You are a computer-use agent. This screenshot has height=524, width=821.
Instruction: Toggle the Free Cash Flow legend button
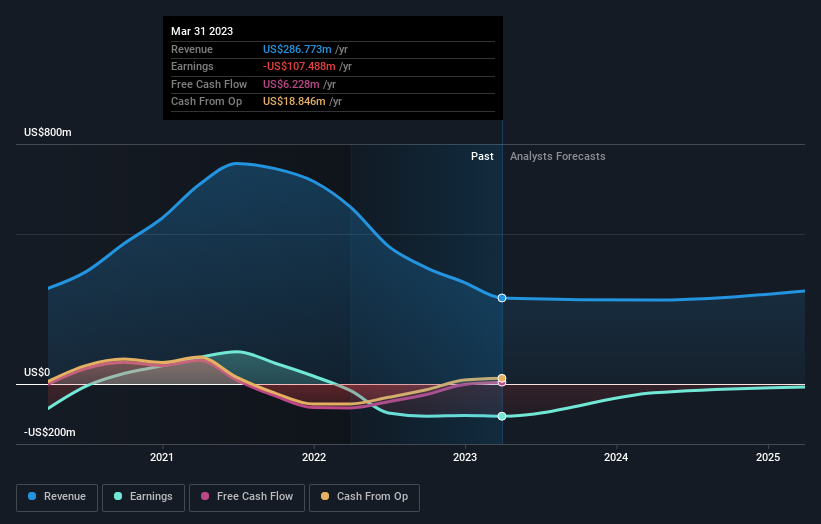click(x=247, y=497)
